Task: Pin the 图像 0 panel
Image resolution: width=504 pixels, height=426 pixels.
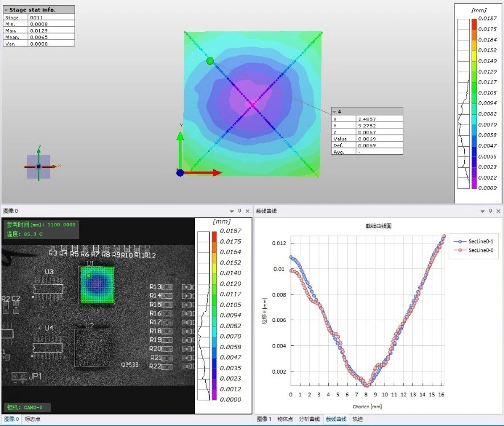Action: pyautogui.click(x=240, y=211)
